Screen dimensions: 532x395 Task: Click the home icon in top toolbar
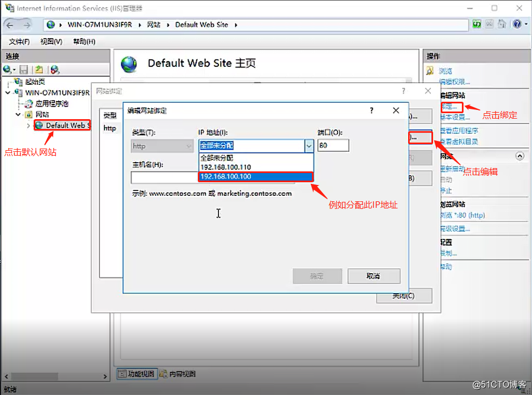[502, 24]
